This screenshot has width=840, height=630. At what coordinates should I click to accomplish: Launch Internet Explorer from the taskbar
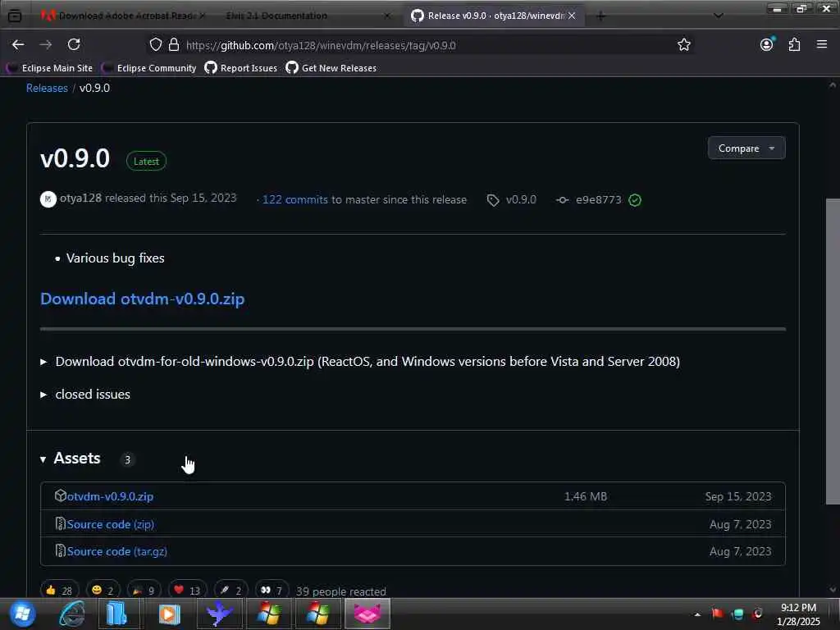tap(72, 614)
